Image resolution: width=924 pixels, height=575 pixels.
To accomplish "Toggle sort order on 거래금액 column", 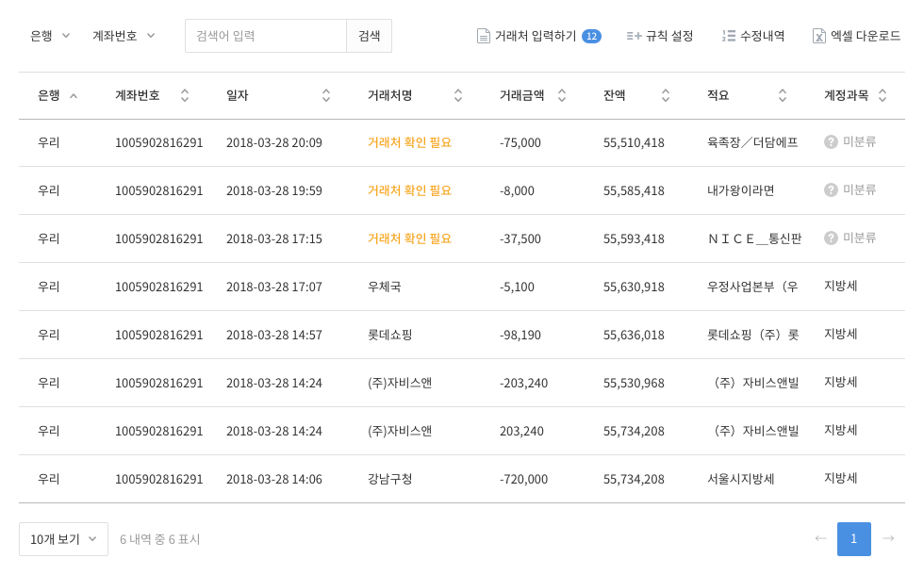I will pyautogui.click(x=562, y=95).
